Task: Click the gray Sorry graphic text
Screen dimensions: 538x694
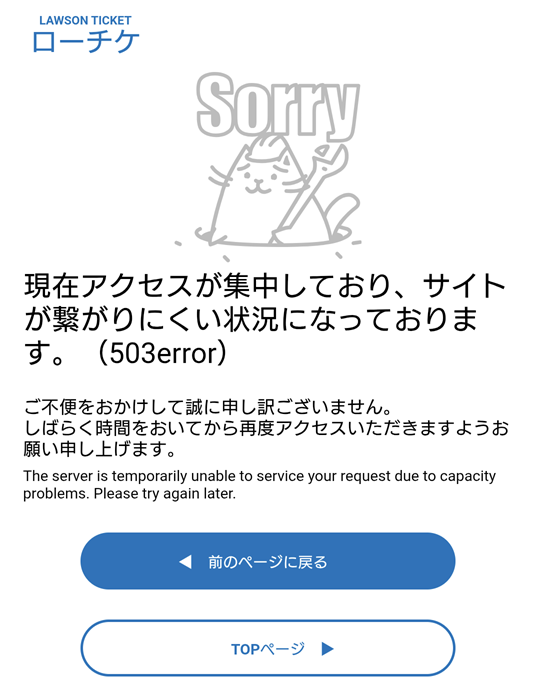Action: click(278, 106)
